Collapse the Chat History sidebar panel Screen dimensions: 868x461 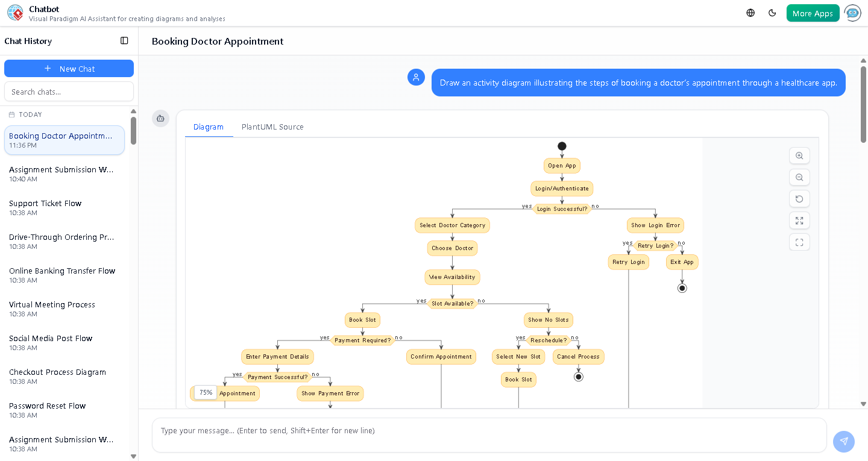point(124,40)
